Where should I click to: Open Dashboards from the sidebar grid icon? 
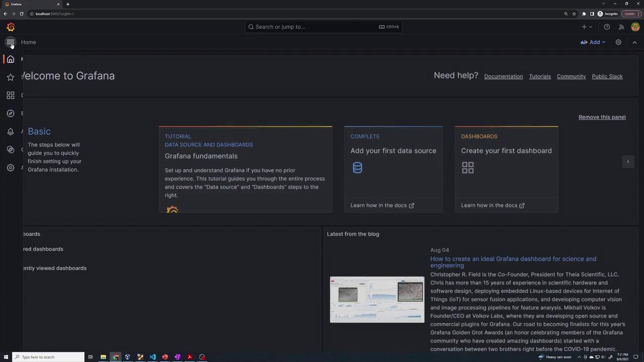pos(11,95)
